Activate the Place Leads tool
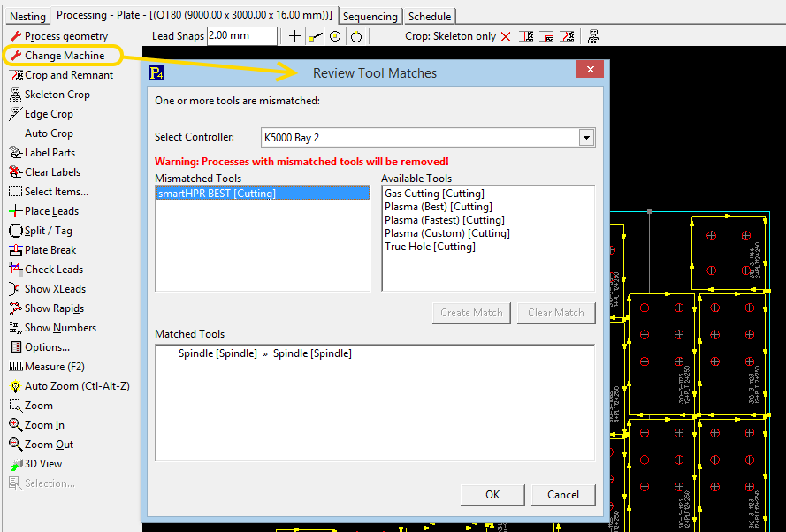 pyautogui.click(x=43, y=211)
